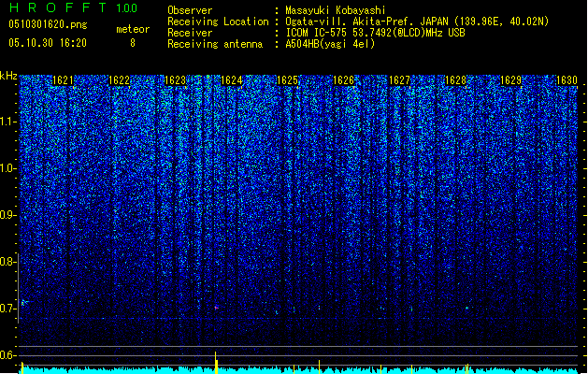Click the 1623 time marker
The image size is (588, 374).
(x=175, y=80)
